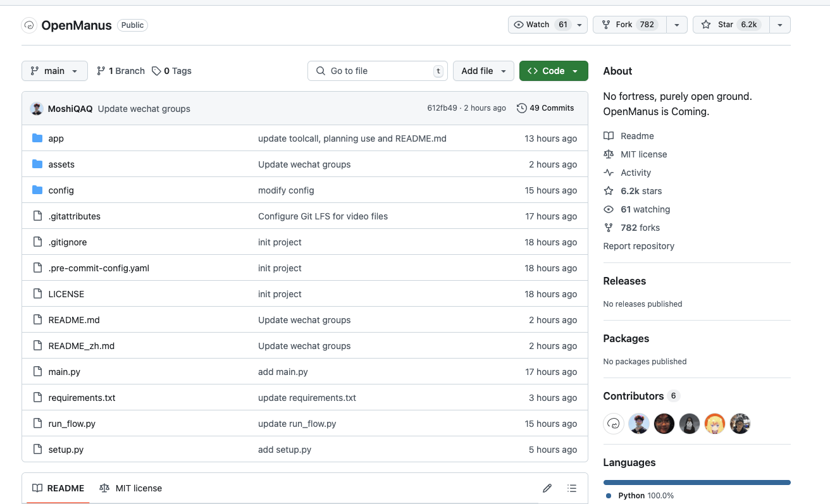The image size is (830, 504).
Task: Open the assets folder icon
Action: click(37, 164)
